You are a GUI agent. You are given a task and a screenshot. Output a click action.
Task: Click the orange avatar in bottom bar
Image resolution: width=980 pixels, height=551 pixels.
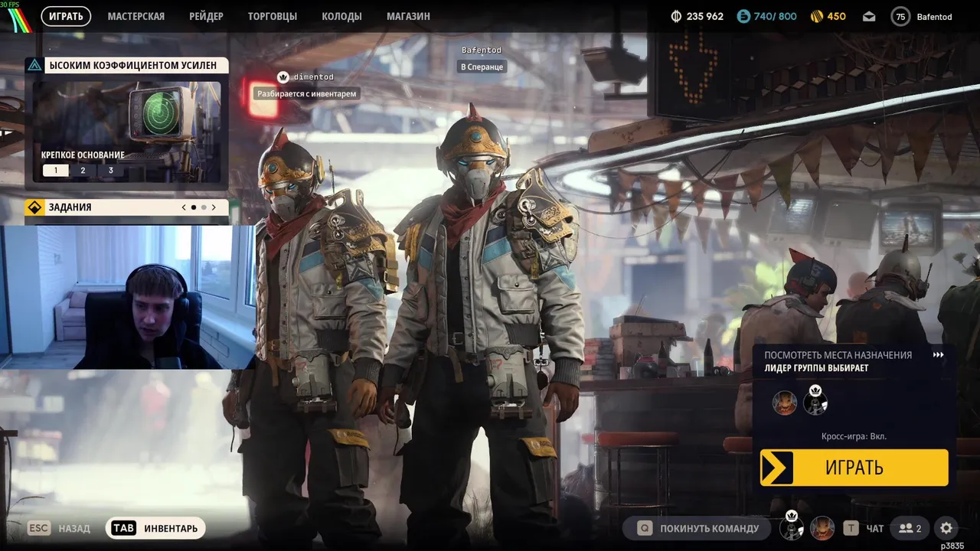point(822,528)
